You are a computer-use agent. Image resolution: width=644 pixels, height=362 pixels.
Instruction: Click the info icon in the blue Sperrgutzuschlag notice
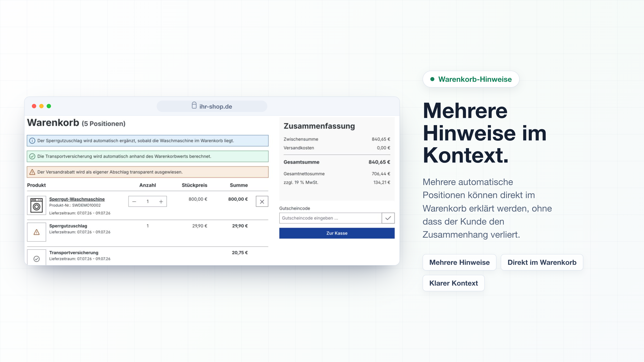click(32, 141)
